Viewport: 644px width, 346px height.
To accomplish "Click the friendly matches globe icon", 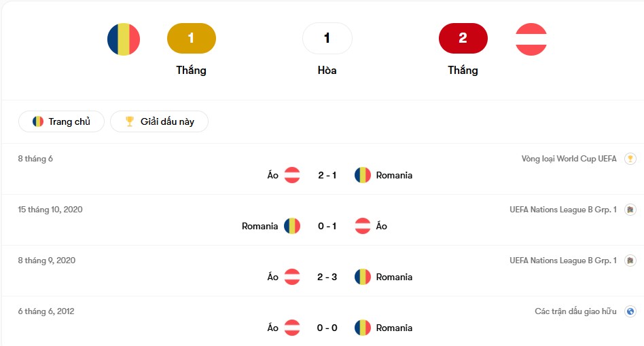I will [x=630, y=311].
